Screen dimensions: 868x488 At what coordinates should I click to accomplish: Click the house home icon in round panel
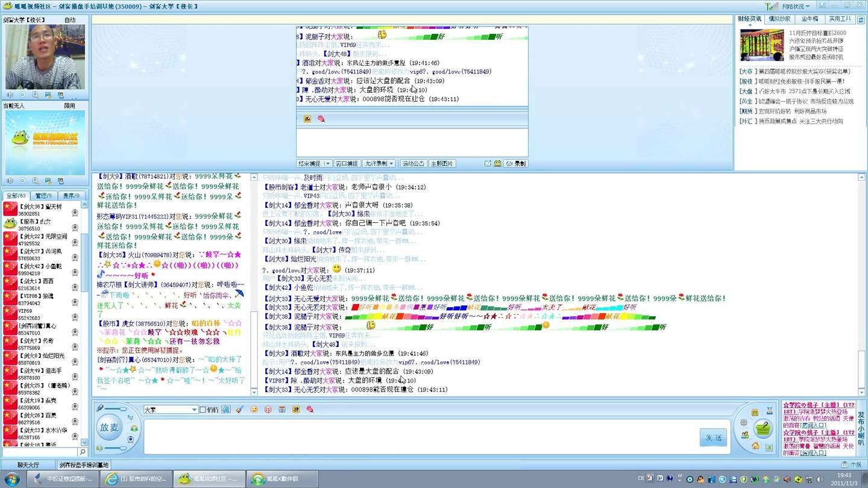755,446
